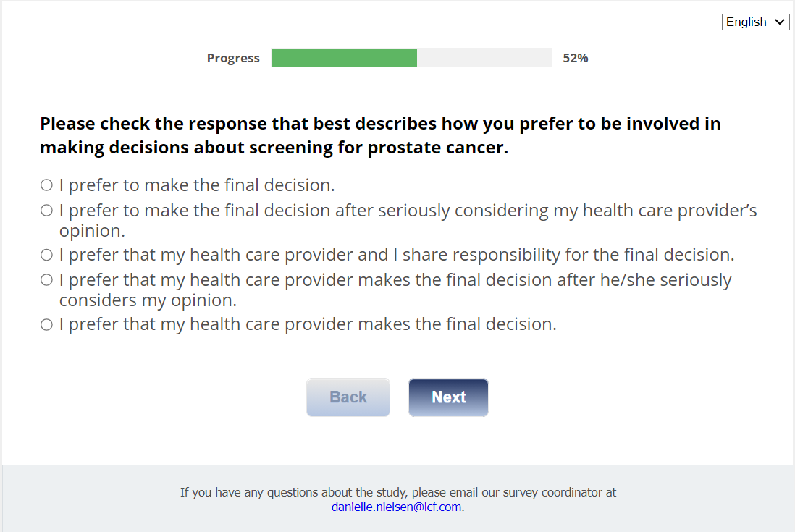Click the green filled part of progress bar
795x532 pixels.
point(345,58)
